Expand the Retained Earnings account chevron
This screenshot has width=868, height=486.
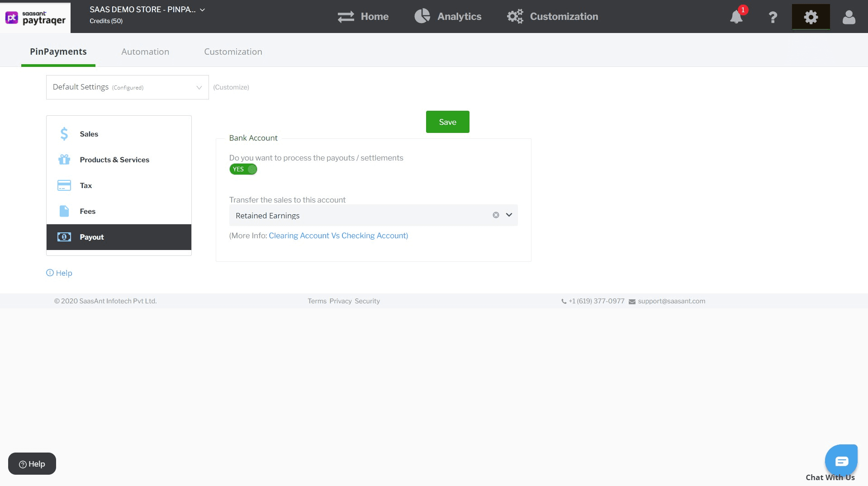pyautogui.click(x=509, y=215)
